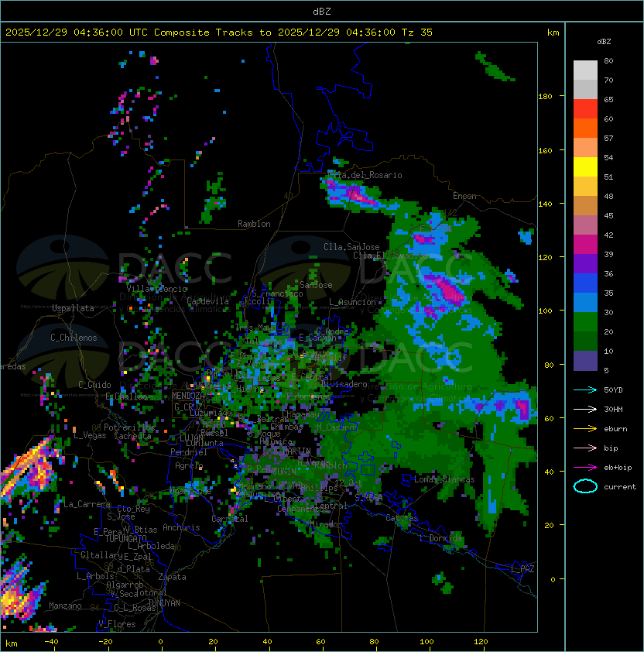Click the Cto_Rey map label
The width and height of the screenshot is (644, 652).
(133, 509)
